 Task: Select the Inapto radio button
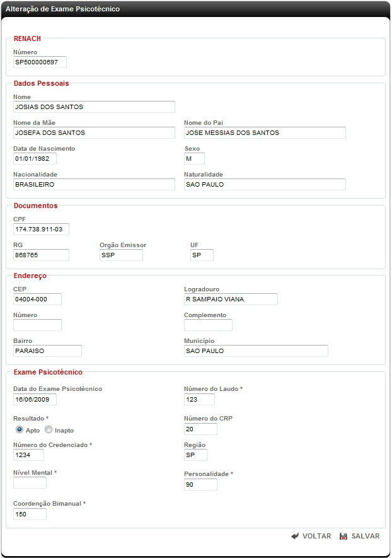(49, 429)
